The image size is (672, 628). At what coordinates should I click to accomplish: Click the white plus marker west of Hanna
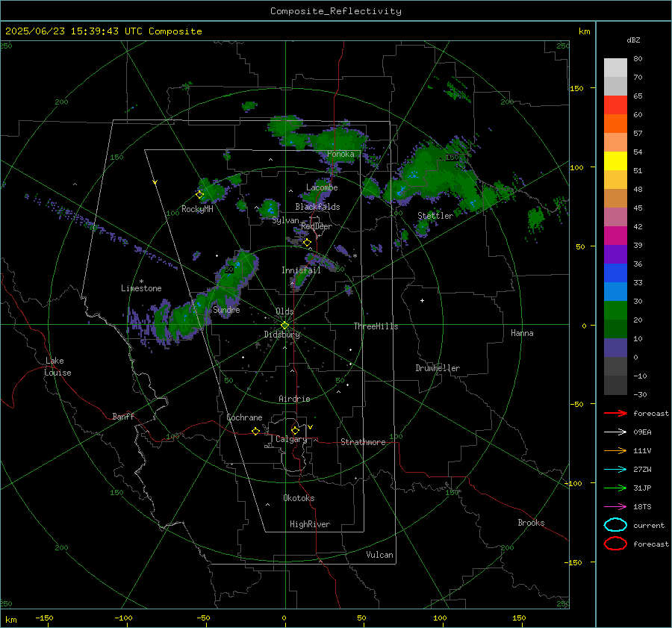[422, 300]
